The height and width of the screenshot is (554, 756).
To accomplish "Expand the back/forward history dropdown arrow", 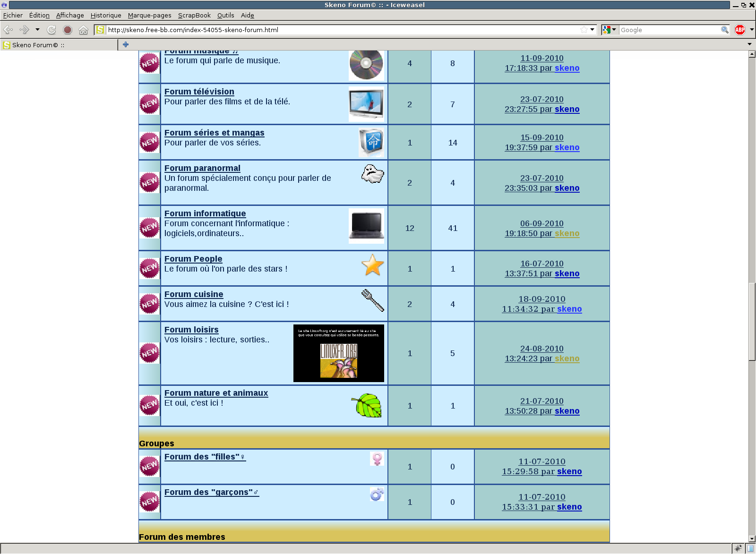I will pyautogui.click(x=37, y=30).
